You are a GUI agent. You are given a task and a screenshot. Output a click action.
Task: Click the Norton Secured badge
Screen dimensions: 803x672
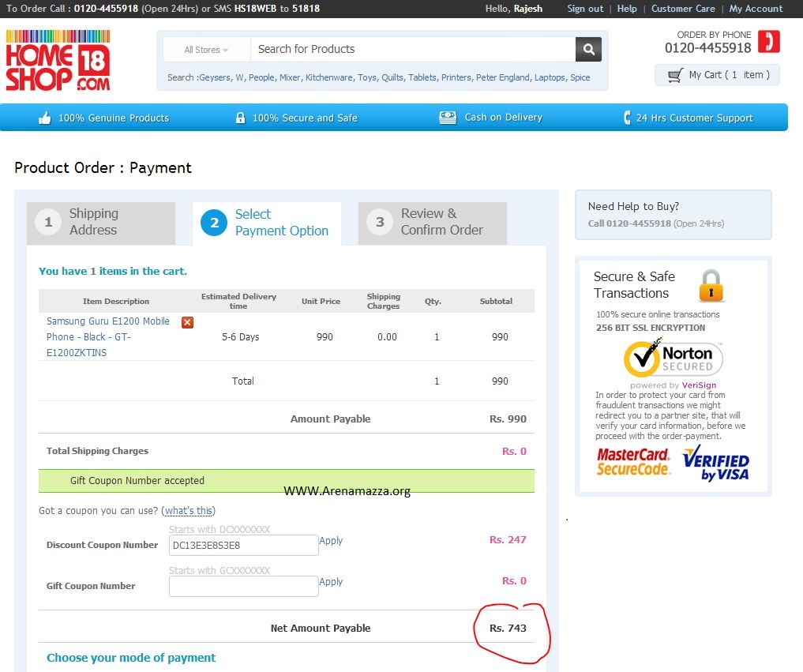click(x=673, y=358)
